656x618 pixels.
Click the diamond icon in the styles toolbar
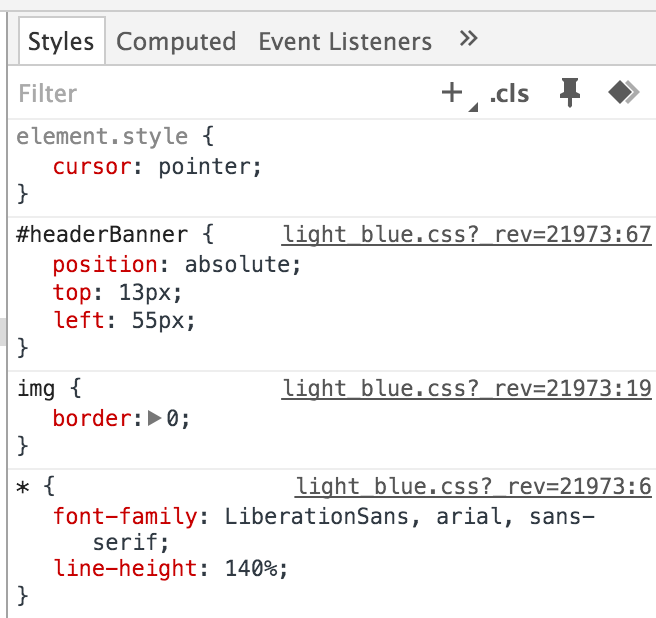(623, 93)
